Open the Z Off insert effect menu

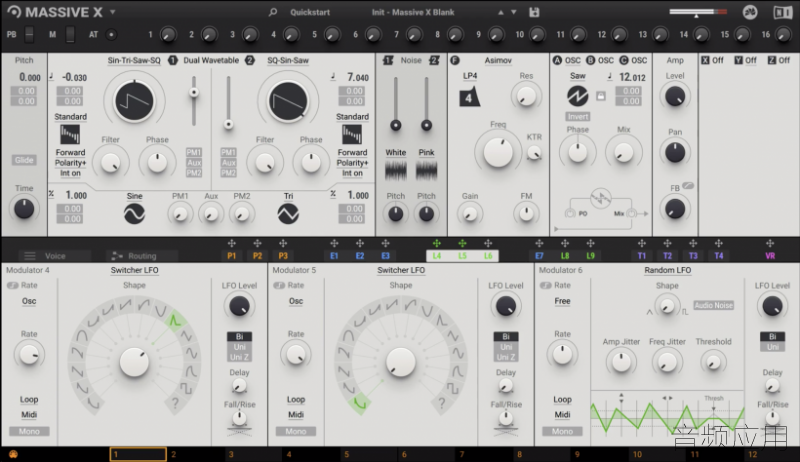point(779,60)
